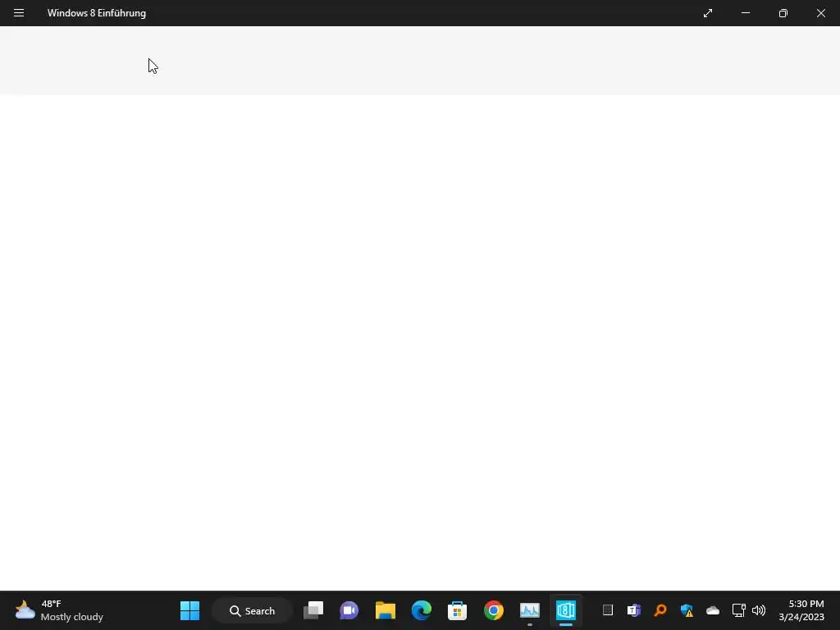Open the hamburger menu in the title bar

pyautogui.click(x=19, y=13)
